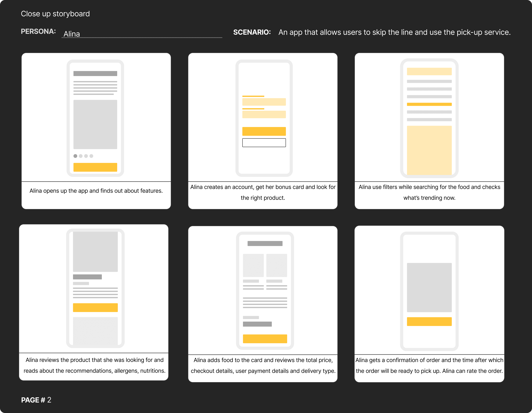532x413 pixels.
Task: Click the white outlined button in account wireframe
Action: [264, 143]
